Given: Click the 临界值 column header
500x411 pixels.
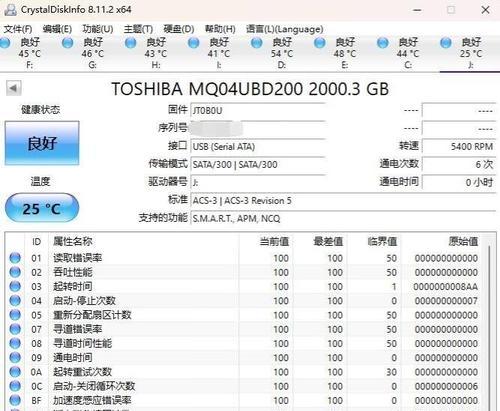Looking at the screenshot, I should (x=374, y=242).
